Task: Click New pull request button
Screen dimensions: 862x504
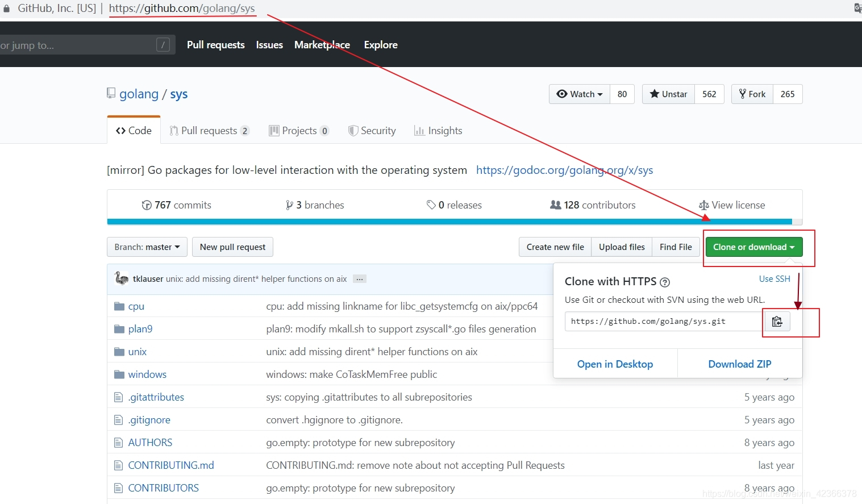Action: coord(233,247)
